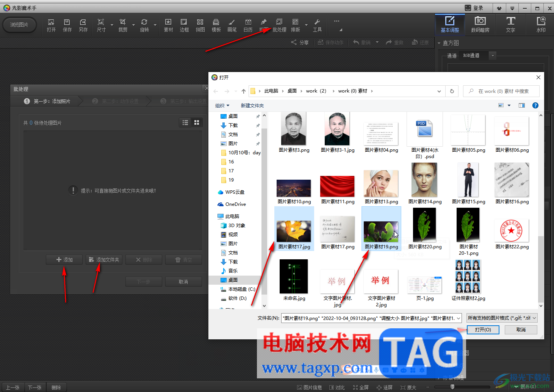Viewport: 554px width, 392px height.
Task: Open the 模板 template tool
Action: coord(216,25)
